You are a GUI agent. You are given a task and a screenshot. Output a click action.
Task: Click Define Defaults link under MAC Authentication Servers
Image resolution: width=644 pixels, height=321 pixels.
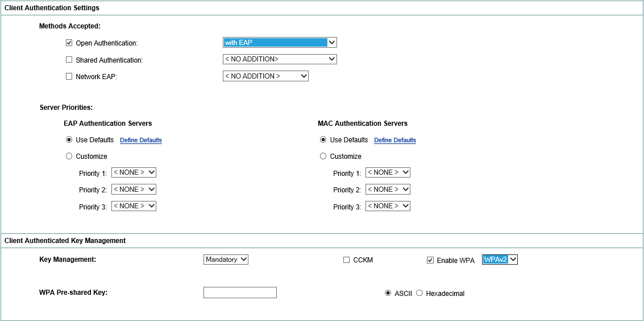point(395,141)
